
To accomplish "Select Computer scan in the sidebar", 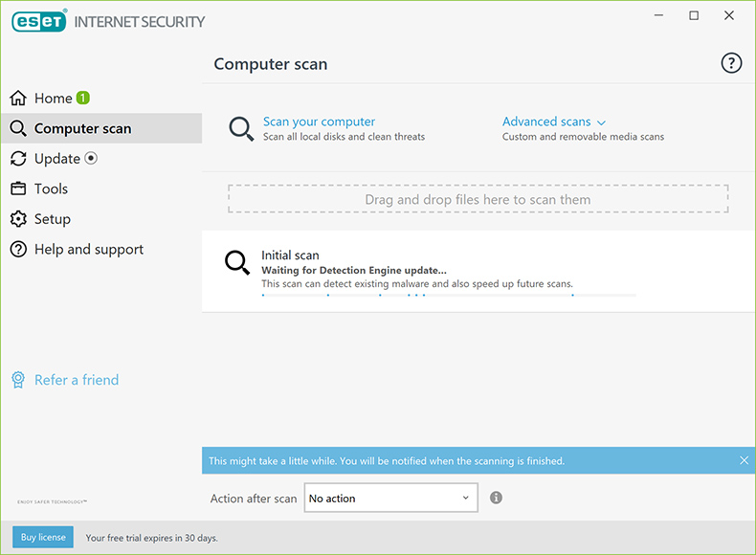I will coord(101,128).
